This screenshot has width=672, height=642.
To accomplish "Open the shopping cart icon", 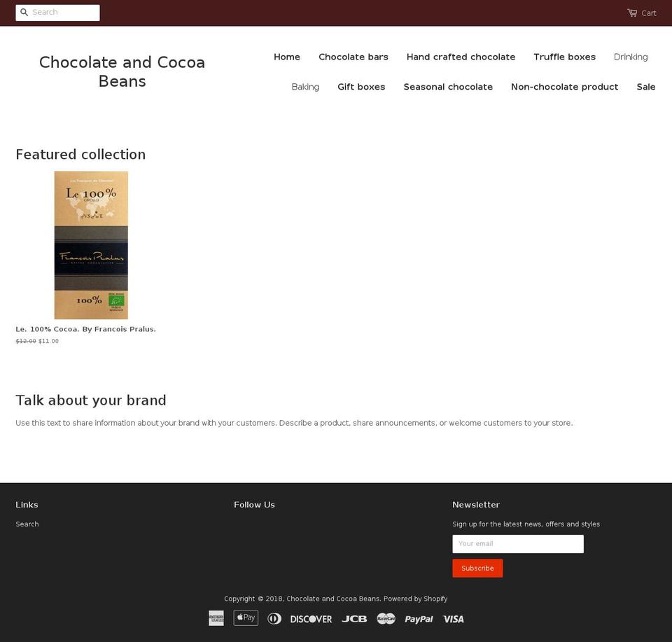I will (632, 13).
